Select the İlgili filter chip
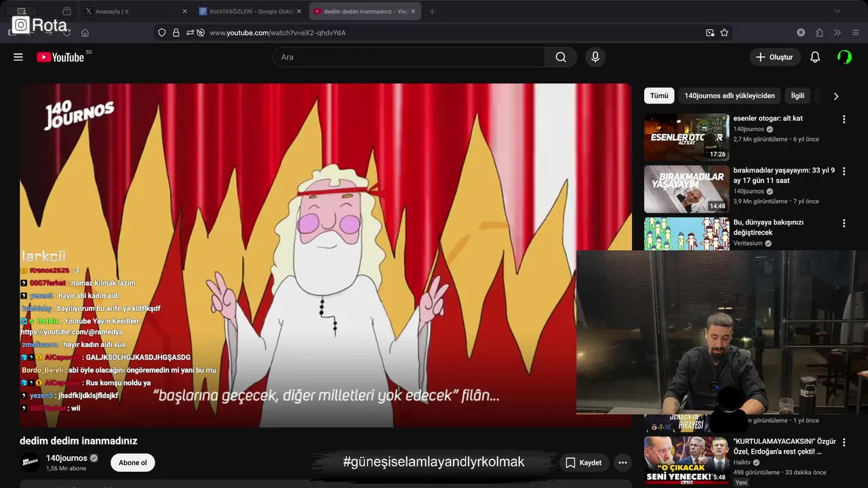Viewport: 868px width, 488px height. (x=797, y=96)
